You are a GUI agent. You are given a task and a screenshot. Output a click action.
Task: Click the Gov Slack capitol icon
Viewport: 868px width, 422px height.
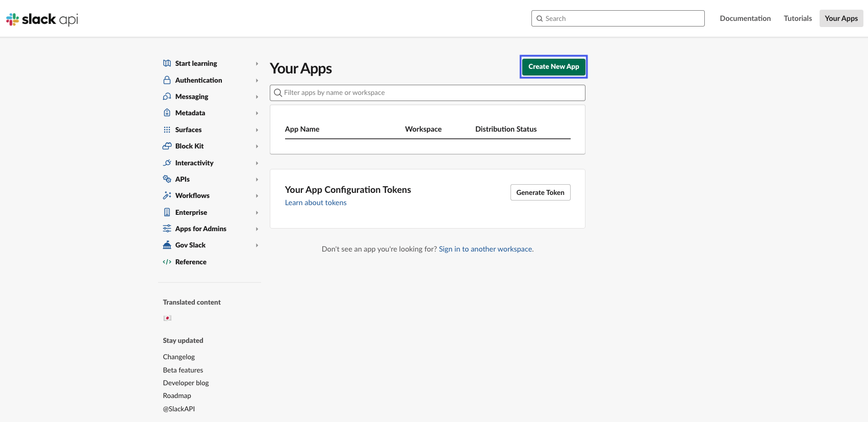tap(167, 245)
